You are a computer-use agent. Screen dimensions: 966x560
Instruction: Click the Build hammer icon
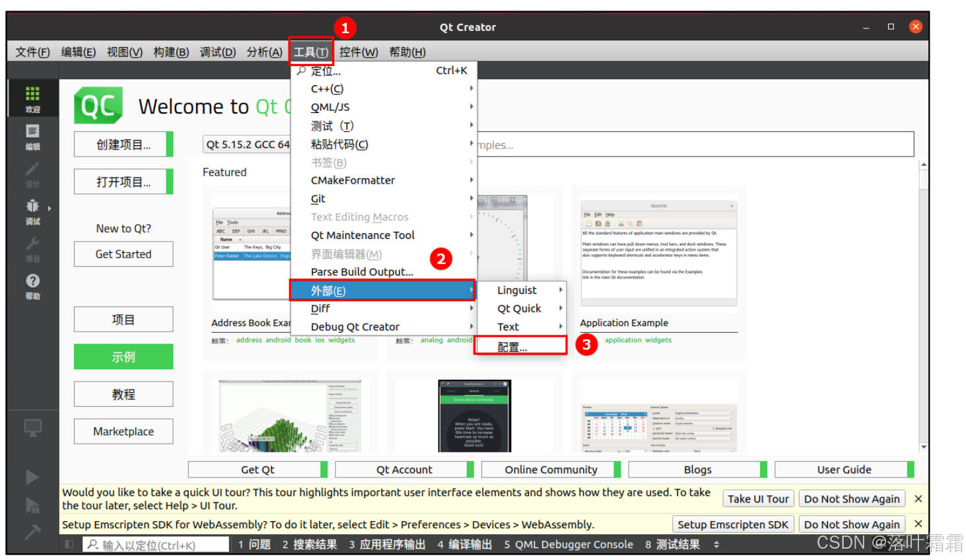pyautogui.click(x=32, y=532)
